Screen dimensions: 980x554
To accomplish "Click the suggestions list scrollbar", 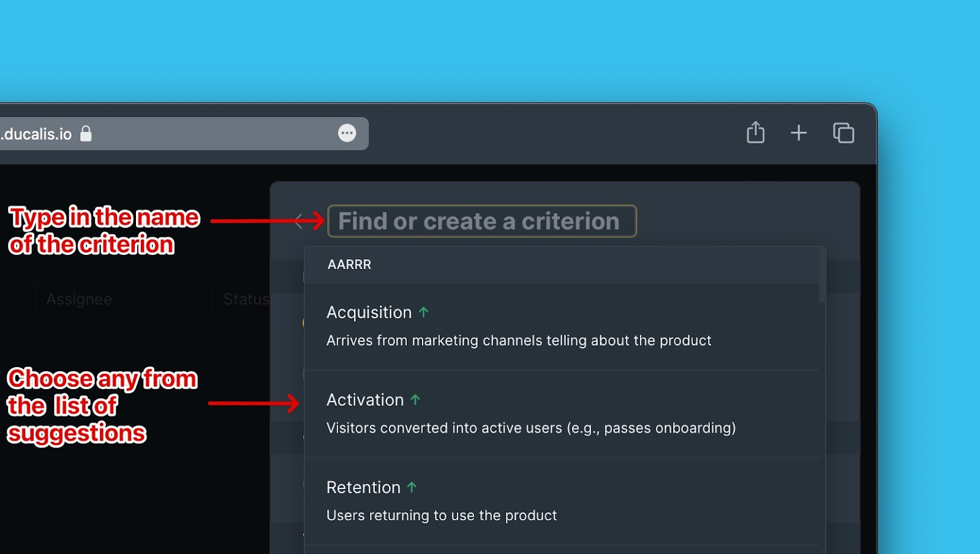I will (822, 276).
